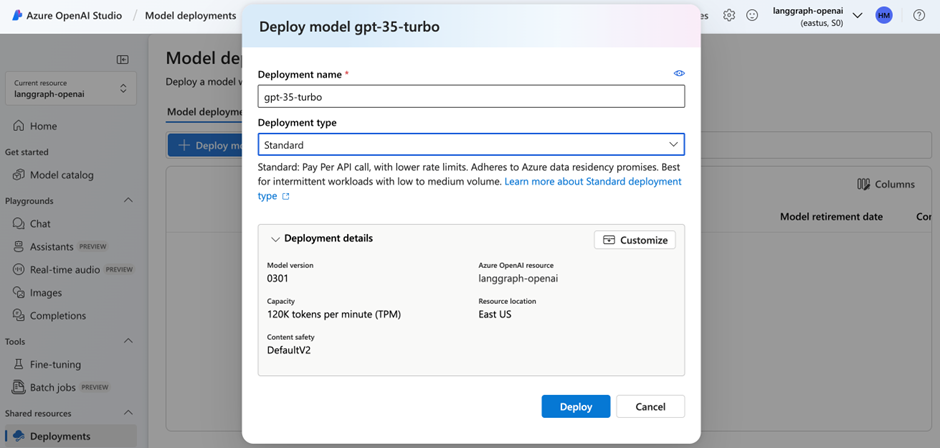Image resolution: width=940 pixels, height=448 pixels.
Task: Click the Deployment name input field
Action: [471, 96]
